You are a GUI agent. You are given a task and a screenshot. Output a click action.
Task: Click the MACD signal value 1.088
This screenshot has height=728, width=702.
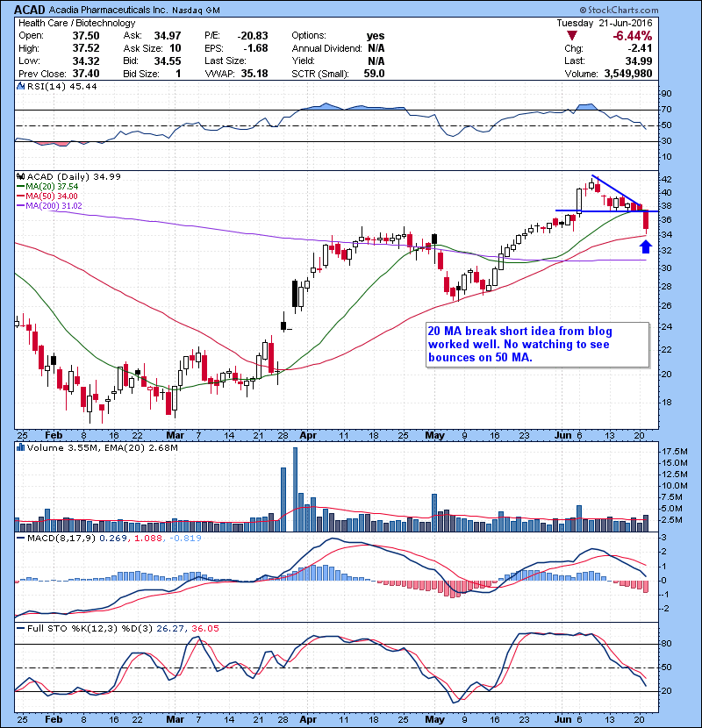(x=147, y=539)
